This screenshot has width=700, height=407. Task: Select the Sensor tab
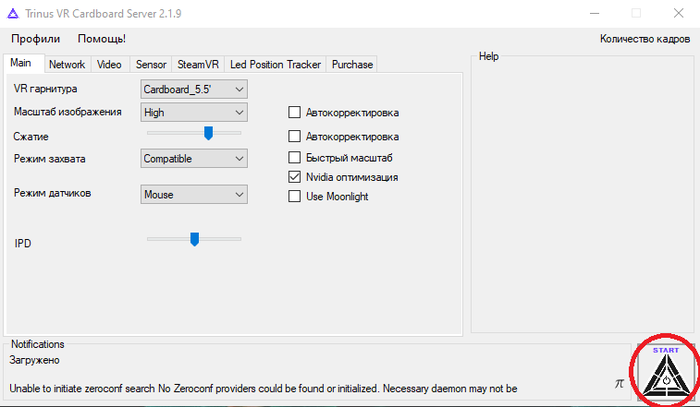[x=150, y=65]
